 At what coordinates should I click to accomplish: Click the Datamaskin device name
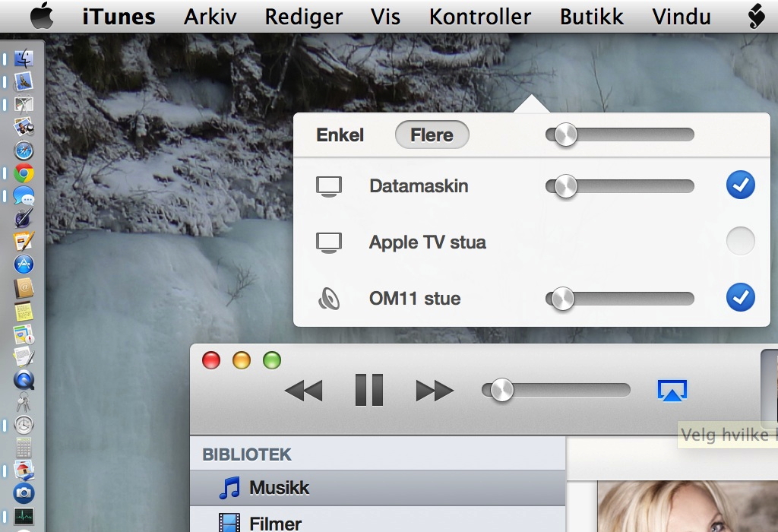click(x=419, y=186)
